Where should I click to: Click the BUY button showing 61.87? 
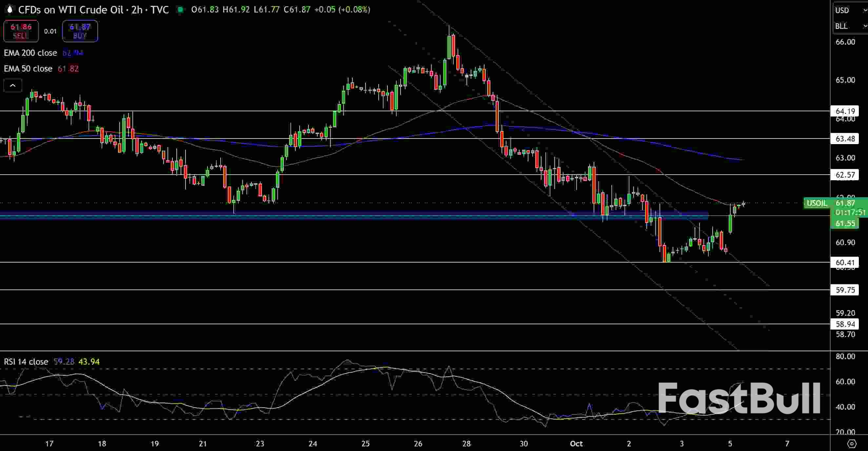[x=80, y=31]
